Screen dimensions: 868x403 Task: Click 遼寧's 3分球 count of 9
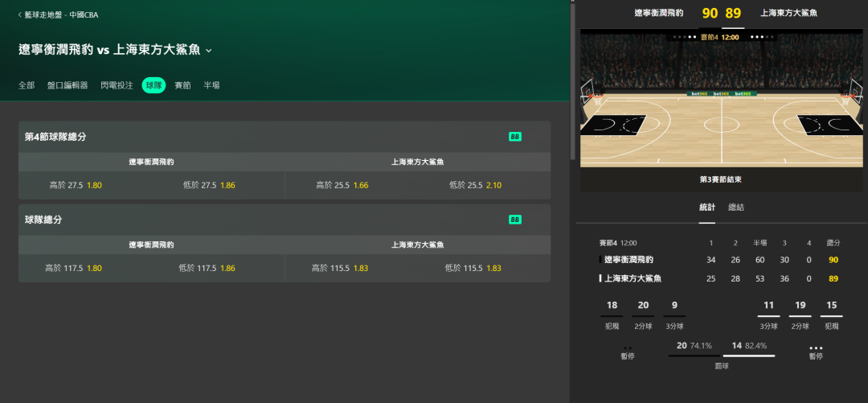tap(674, 306)
